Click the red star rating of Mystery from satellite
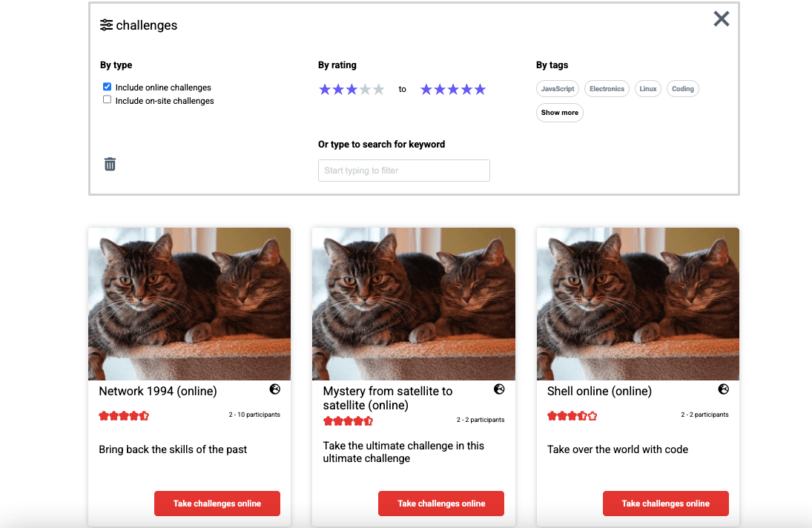The width and height of the screenshot is (812, 528). 348,421
